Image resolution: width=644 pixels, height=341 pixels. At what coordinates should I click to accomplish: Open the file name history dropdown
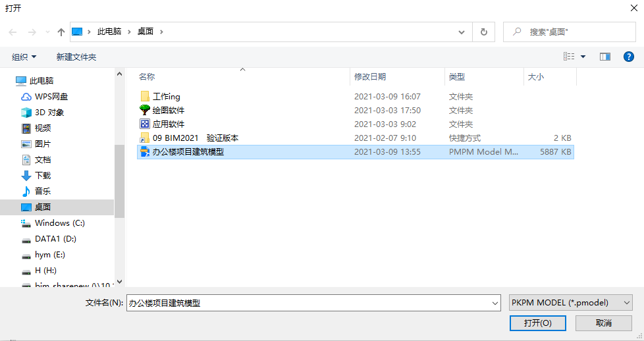495,303
